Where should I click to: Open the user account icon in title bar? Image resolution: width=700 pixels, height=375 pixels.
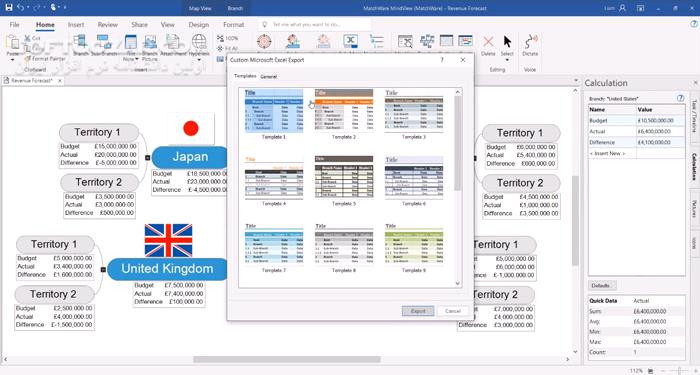click(623, 8)
